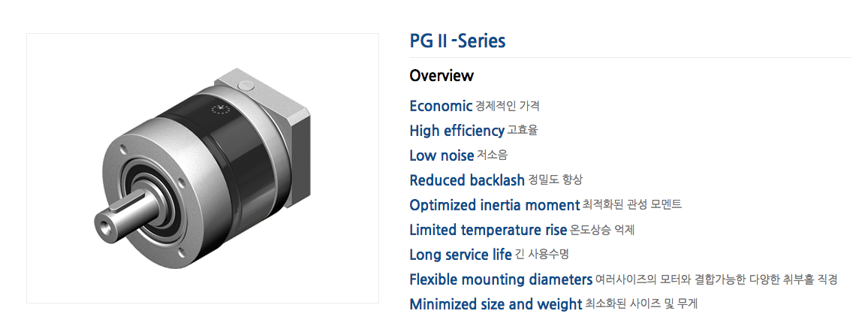Click the Overview section title
Viewport: 868px width, 326px height.
click(x=442, y=75)
